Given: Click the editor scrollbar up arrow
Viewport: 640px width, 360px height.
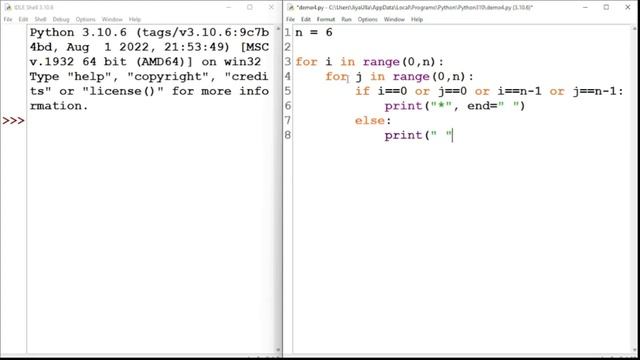Looking at the screenshot, I should click(x=635, y=29).
